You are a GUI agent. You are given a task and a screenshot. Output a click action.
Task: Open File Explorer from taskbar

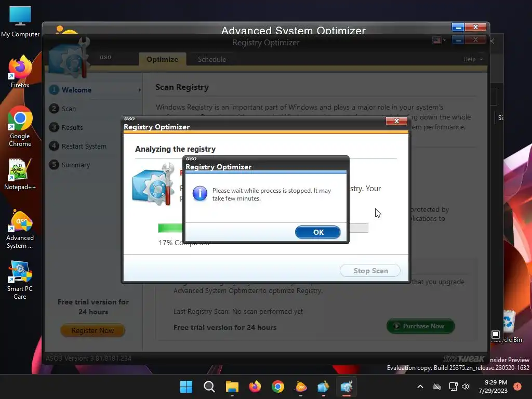(232, 387)
